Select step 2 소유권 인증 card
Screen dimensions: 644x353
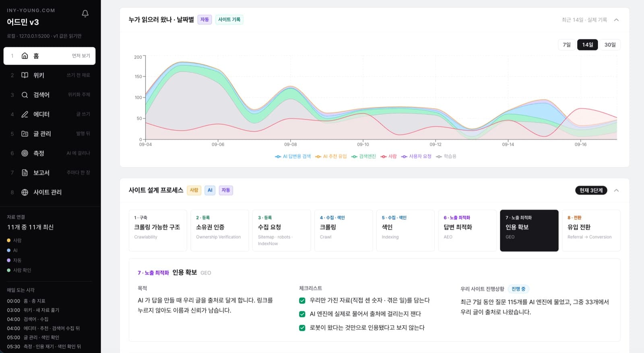coord(220,230)
